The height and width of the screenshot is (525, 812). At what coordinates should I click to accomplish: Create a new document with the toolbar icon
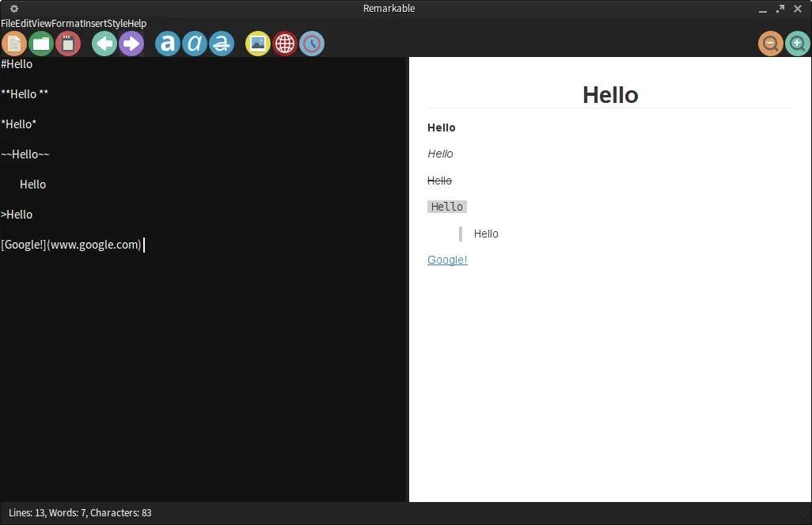[x=14, y=44]
